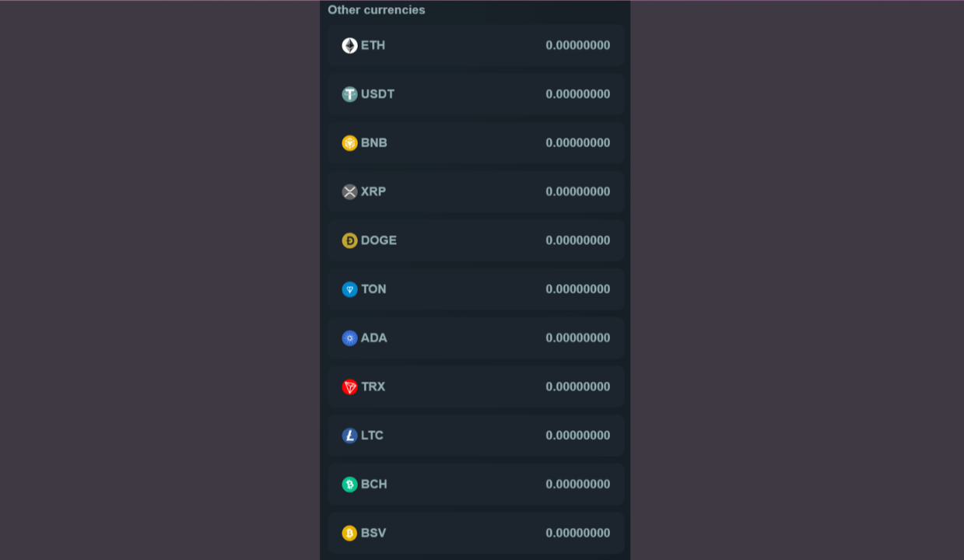Screen dimensions: 964x560
Task: Click the Cardano ADA icon
Action: pos(349,338)
